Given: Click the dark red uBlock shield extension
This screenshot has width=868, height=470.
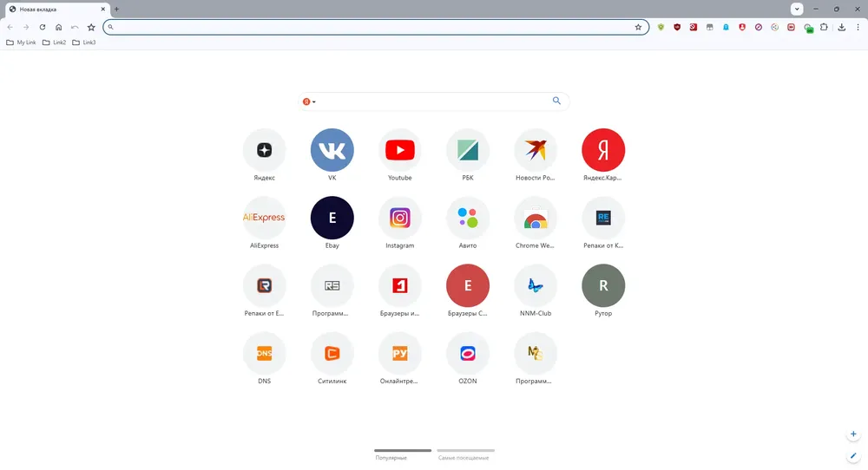Looking at the screenshot, I should [x=677, y=27].
